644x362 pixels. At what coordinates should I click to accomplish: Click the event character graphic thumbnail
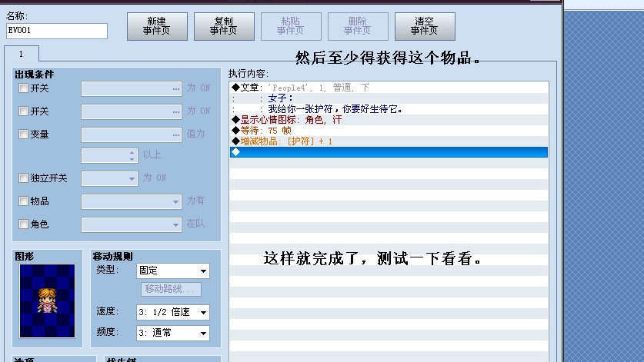click(x=47, y=301)
